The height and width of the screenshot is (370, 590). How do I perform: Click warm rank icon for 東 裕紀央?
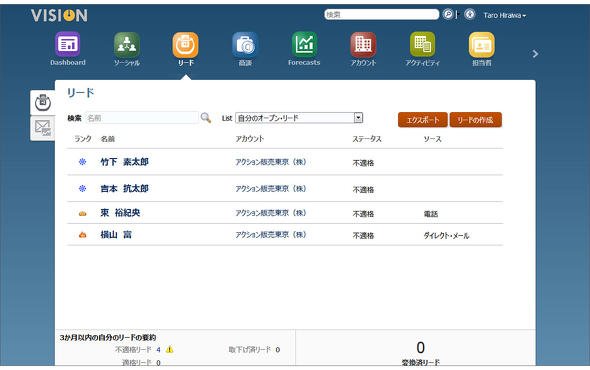pyautogui.click(x=82, y=213)
